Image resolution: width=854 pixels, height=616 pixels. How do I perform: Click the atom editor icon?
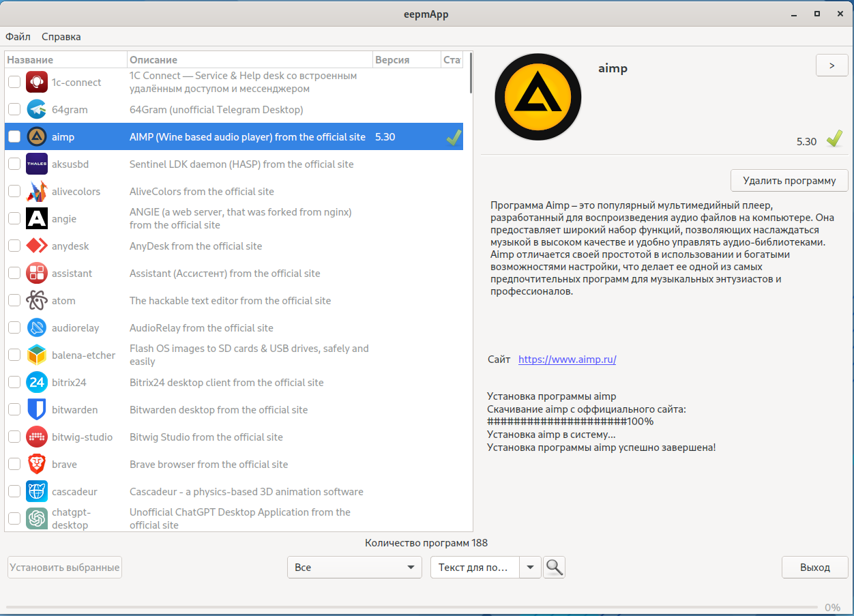tap(37, 300)
